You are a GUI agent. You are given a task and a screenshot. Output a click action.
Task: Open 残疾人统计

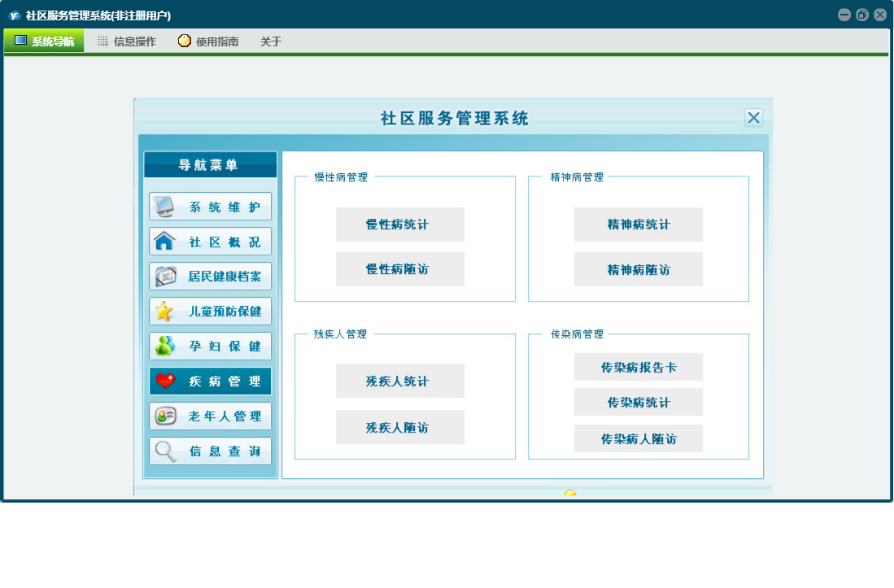click(x=400, y=381)
